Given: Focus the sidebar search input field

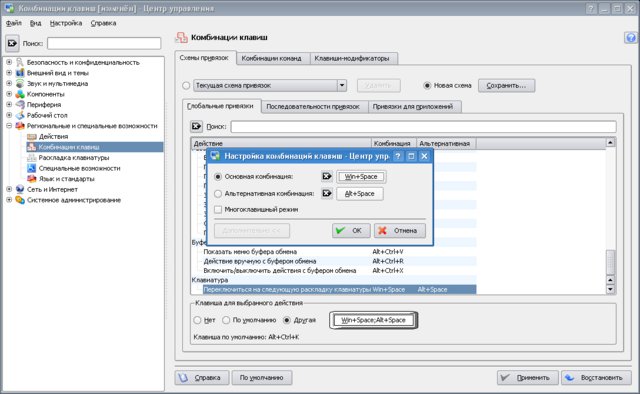Looking at the screenshot, I should (x=104, y=43).
